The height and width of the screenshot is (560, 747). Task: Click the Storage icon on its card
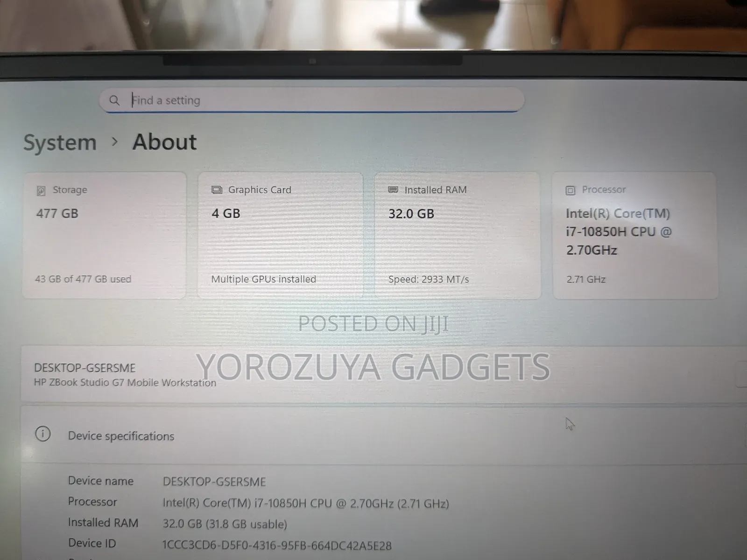click(x=41, y=190)
